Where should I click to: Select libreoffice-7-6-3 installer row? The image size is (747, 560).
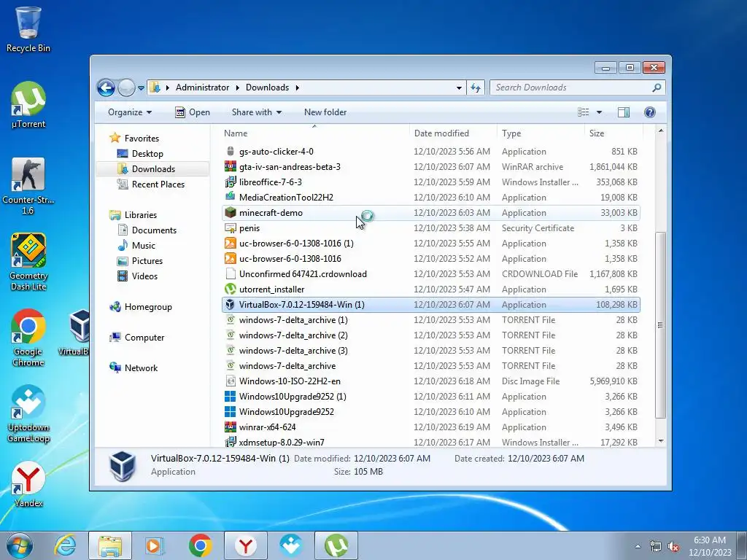pyautogui.click(x=430, y=182)
